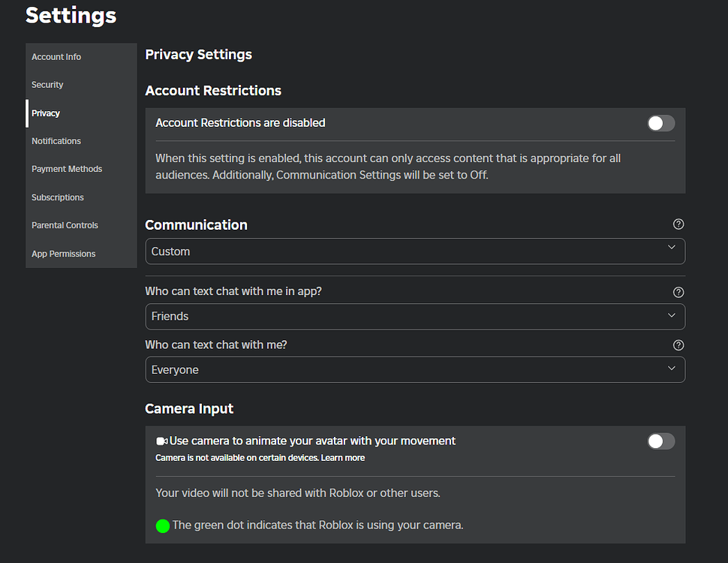Click the Learn more camera link
Screen dimensions: 728x563
pyautogui.click(x=343, y=458)
